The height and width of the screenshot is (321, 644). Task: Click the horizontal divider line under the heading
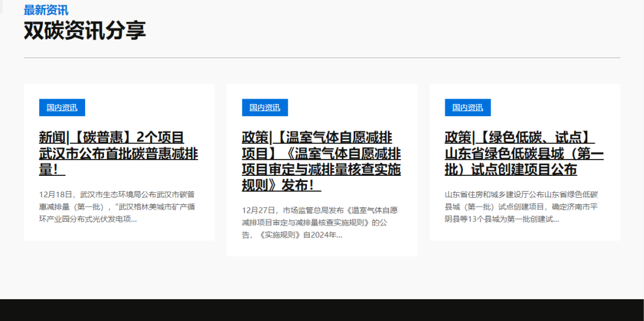point(321,58)
